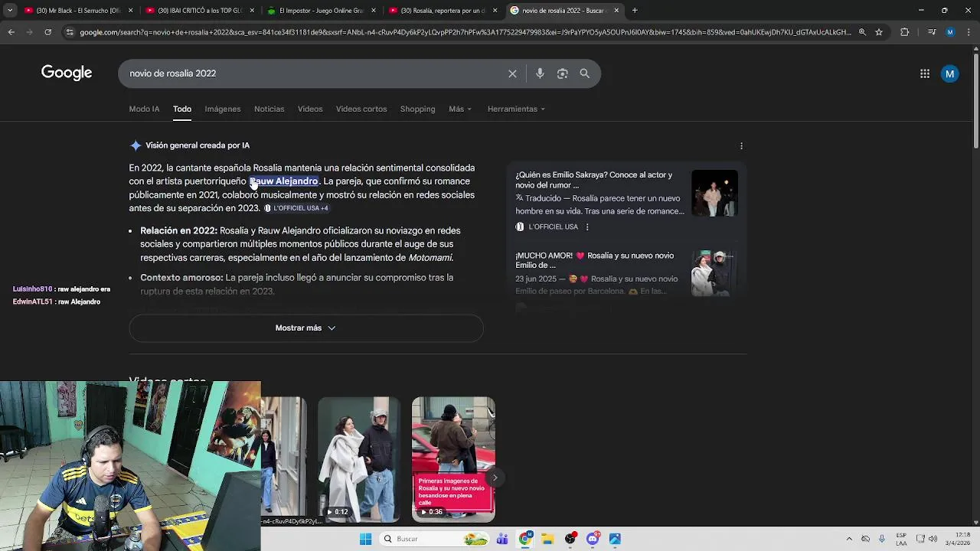Open the Windows Start menu
The width and height of the screenshot is (980, 551).
click(365, 539)
